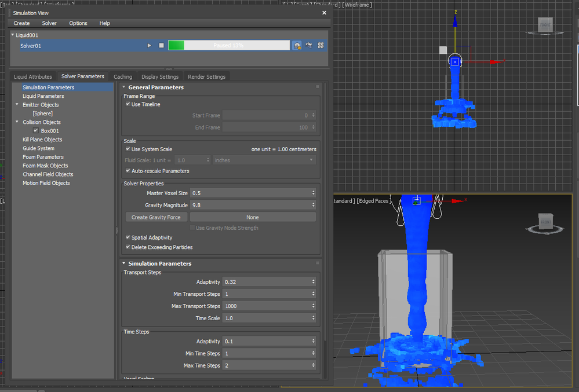Click the highlighted solver icon with clock badge

click(x=297, y=45)
